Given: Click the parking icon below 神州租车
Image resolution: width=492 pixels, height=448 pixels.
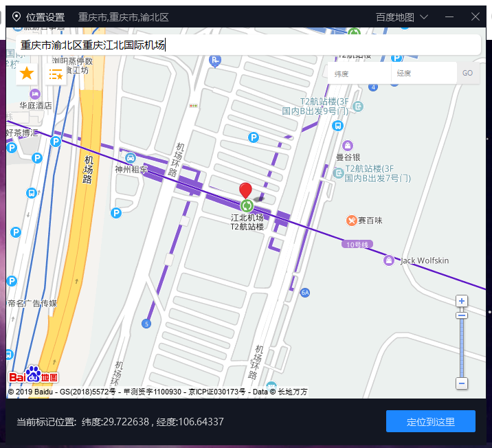Looking at the screenshot, I should click(116, 213).
